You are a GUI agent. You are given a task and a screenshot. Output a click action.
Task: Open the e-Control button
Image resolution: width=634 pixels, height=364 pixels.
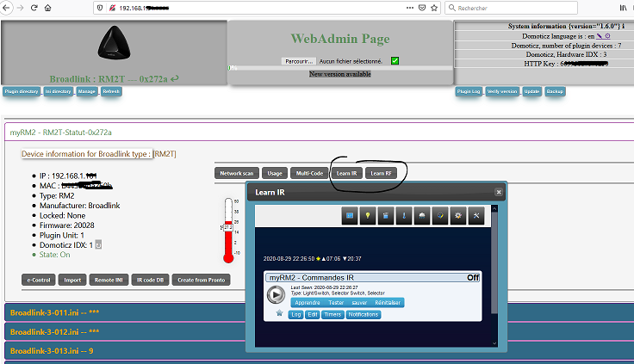[x=39, y=280]
